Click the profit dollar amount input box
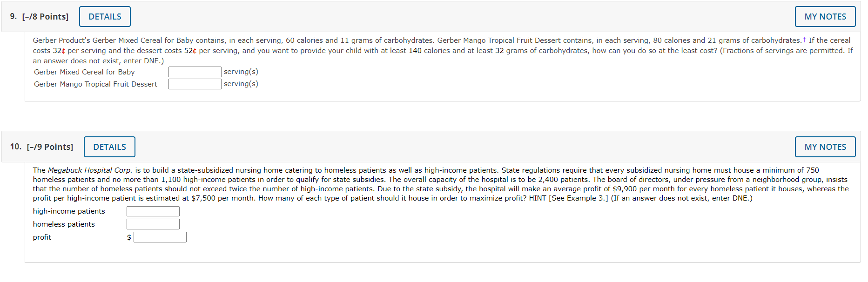 (x=160, y=237)
